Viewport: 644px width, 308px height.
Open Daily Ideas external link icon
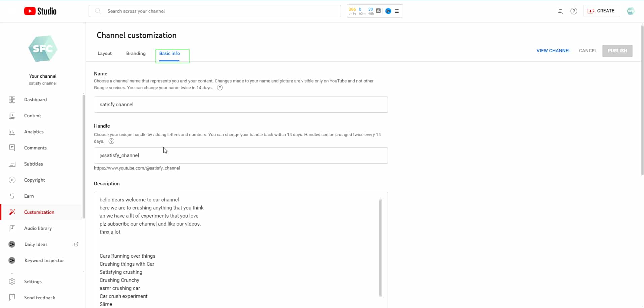point(76,244)
